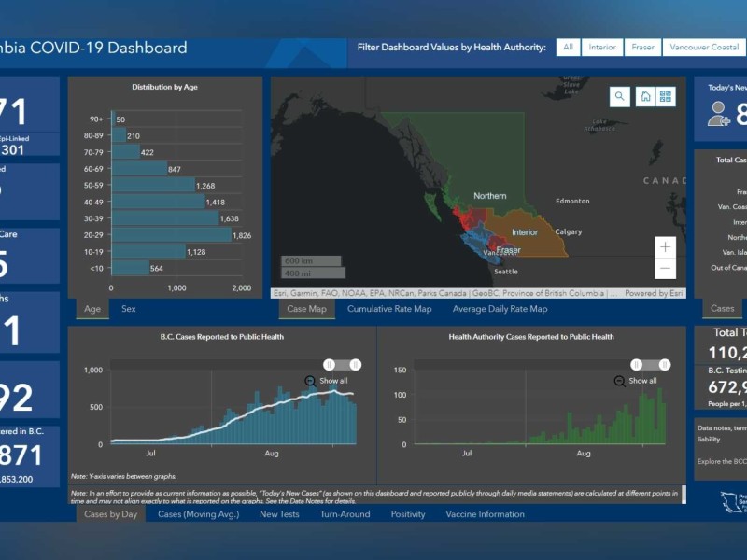
Task: Filter dashboard by All health authorities
Action: pos(568,48)
